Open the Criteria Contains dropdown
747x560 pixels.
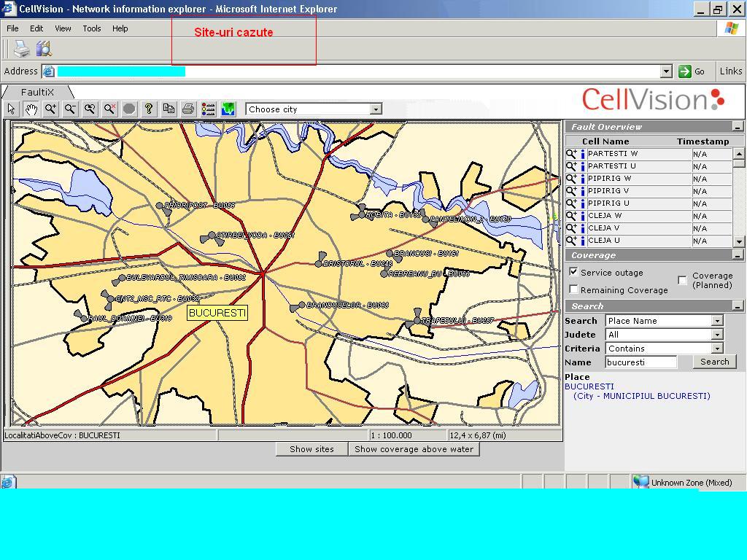(x=718, y=348)
